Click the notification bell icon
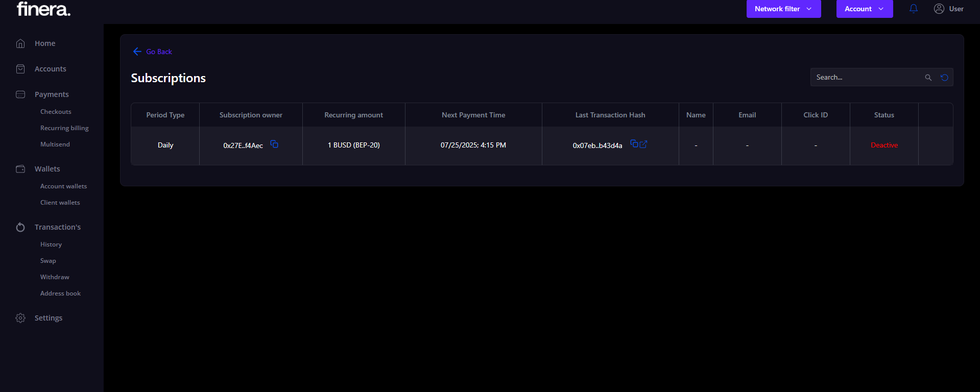The image size is (980, 392). tap(913, 9)
